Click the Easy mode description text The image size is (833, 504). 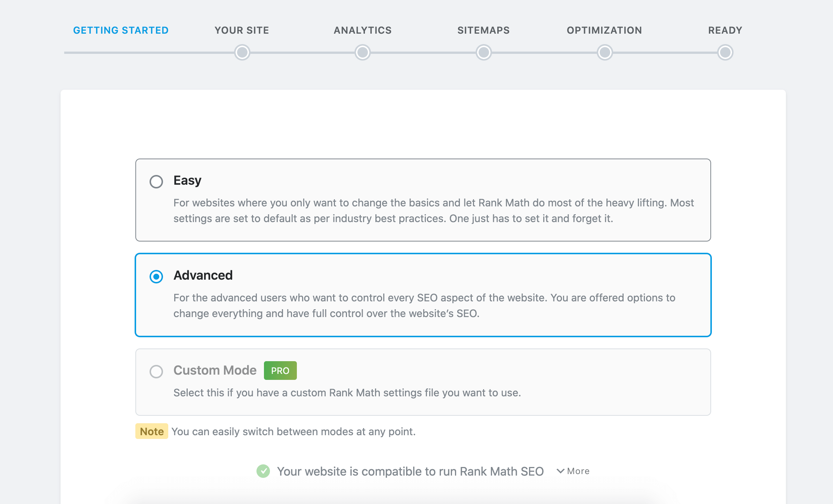pos(434,210)
